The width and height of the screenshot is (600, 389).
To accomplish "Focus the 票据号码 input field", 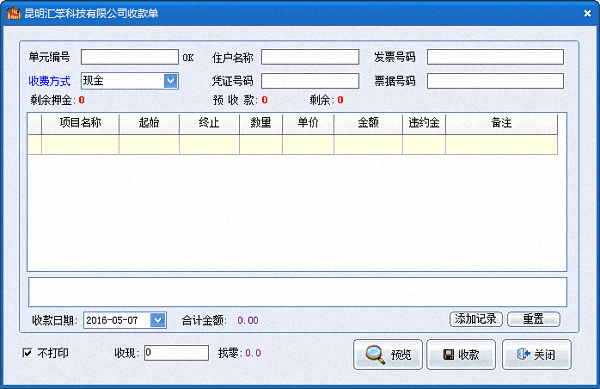I will click(x=495, y=81).
